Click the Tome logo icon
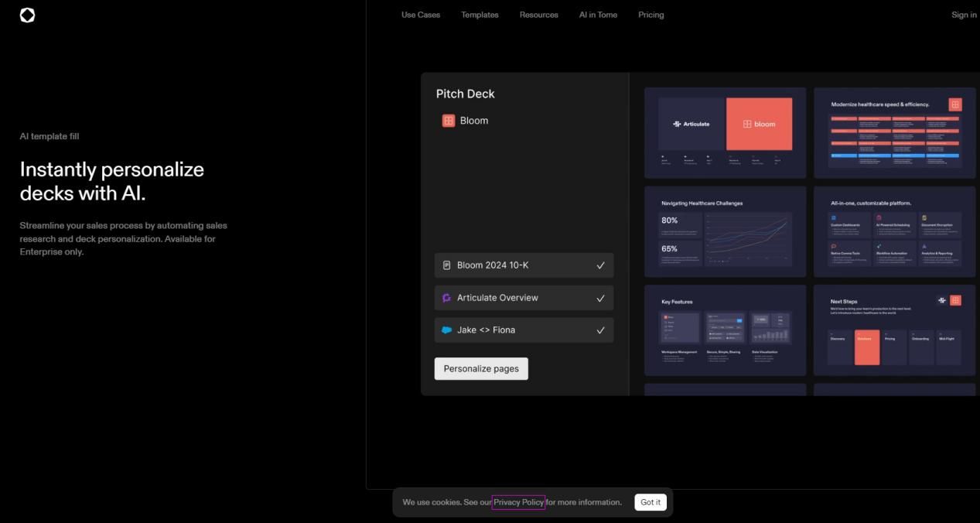Image resolution: width=980 pixels, height=523 pixels. click(x=27, y=15)
